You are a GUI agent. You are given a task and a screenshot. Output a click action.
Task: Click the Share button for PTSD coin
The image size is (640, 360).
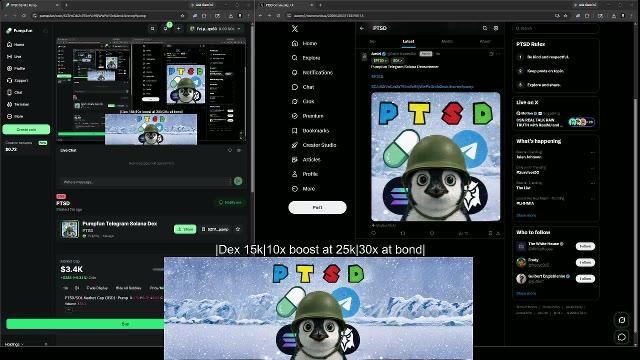[x=185, y=229]
